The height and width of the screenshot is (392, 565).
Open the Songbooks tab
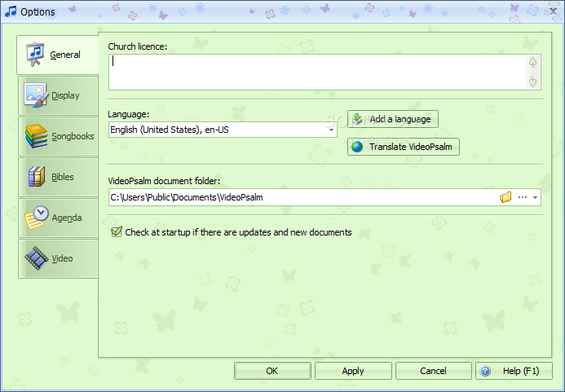coord(58,136)
